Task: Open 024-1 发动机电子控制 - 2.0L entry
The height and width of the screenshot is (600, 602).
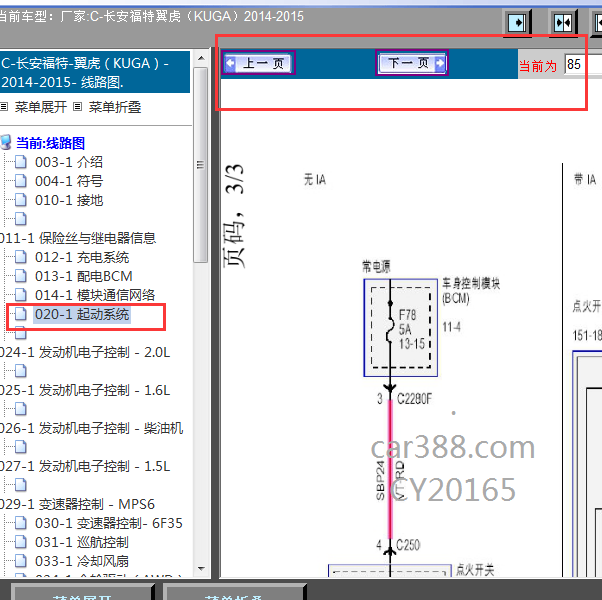Action: tap(85, 352)
